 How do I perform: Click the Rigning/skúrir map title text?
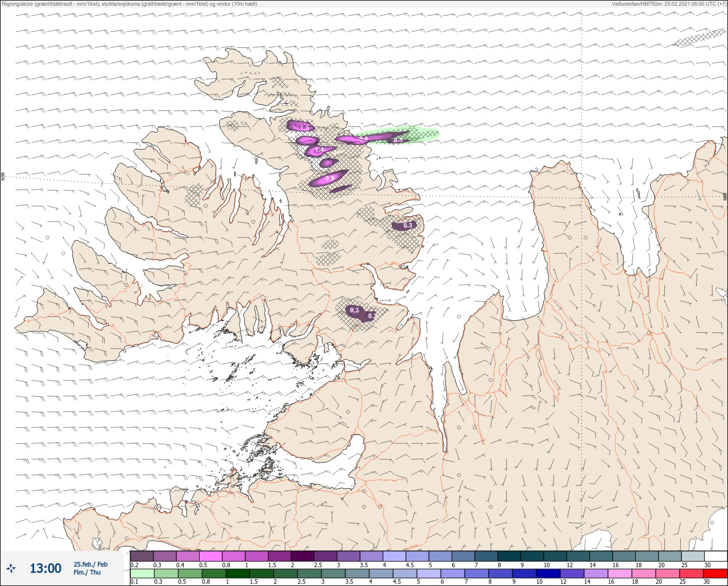[x=130, y=4]
